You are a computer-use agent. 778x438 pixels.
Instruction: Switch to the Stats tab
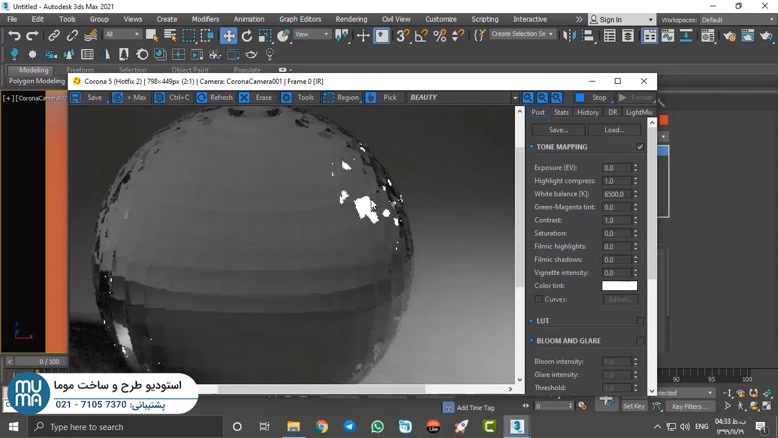coord(561,112)
